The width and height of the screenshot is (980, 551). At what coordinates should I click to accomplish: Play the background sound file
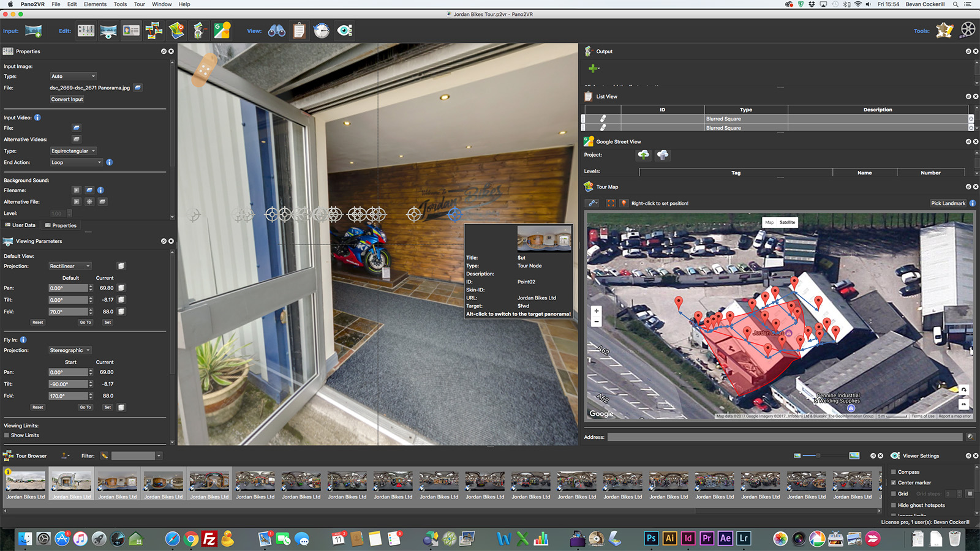(77, 190)
